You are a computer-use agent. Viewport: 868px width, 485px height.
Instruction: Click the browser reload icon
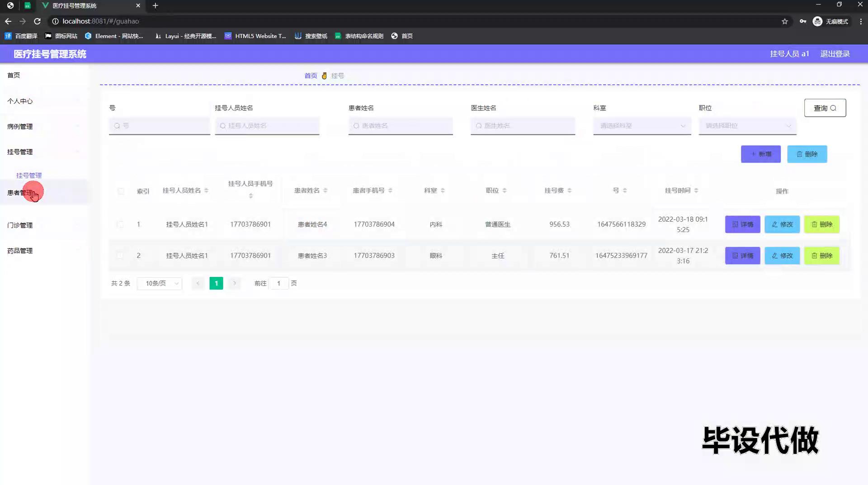(x=38, y=21)
